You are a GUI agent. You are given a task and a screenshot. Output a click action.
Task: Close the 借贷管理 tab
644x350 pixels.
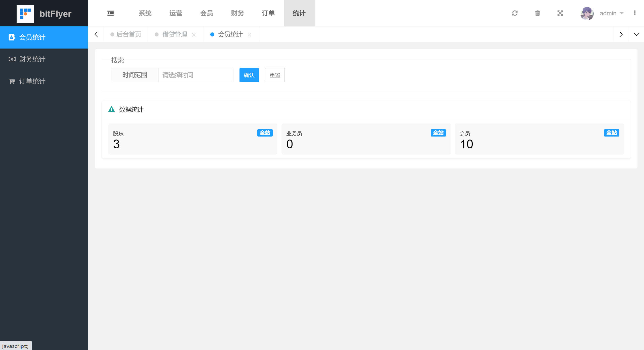click(x=194, y=35)
